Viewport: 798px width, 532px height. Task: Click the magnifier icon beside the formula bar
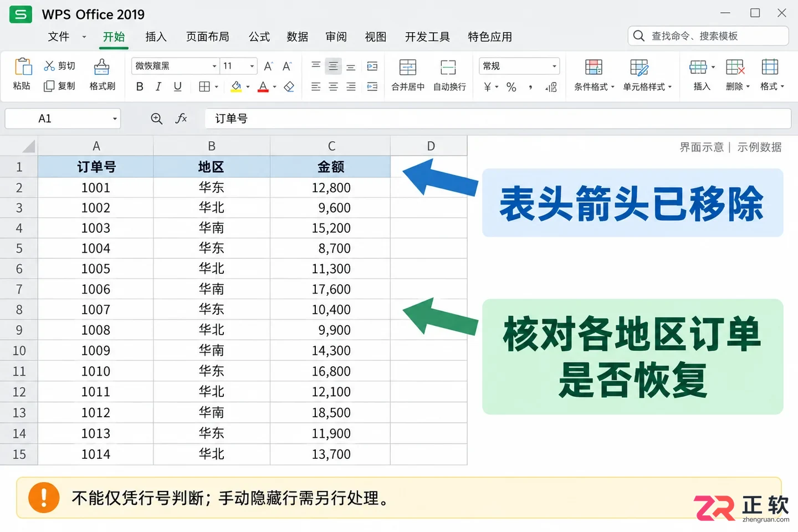[x=157, y=119]
